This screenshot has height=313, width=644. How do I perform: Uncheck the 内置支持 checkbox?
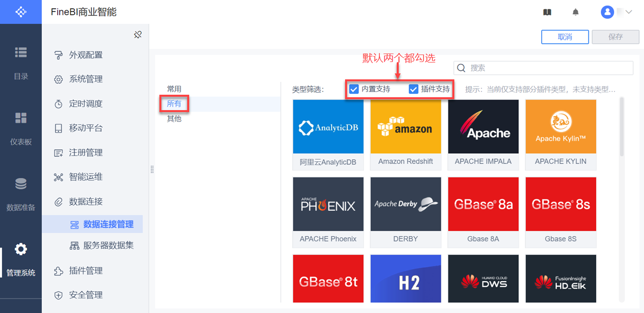click(x=354, y=89)
